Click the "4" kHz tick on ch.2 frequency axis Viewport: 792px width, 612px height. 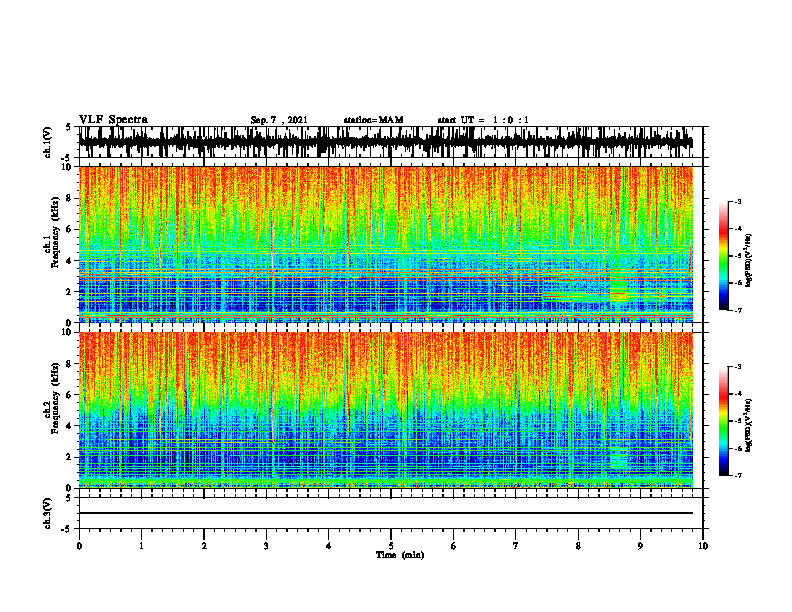pyautogui.click(x=70, y=426)
